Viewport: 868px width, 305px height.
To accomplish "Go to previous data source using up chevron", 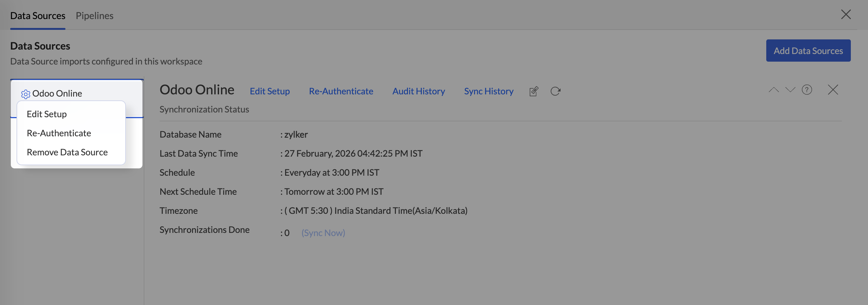I will (x=774, y=90).
